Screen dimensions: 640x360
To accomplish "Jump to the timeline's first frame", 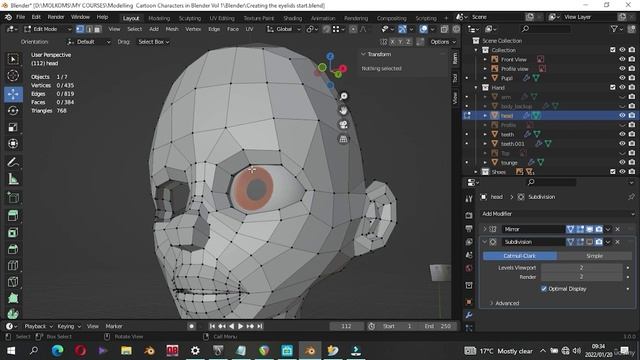I will tap(212, 326).
